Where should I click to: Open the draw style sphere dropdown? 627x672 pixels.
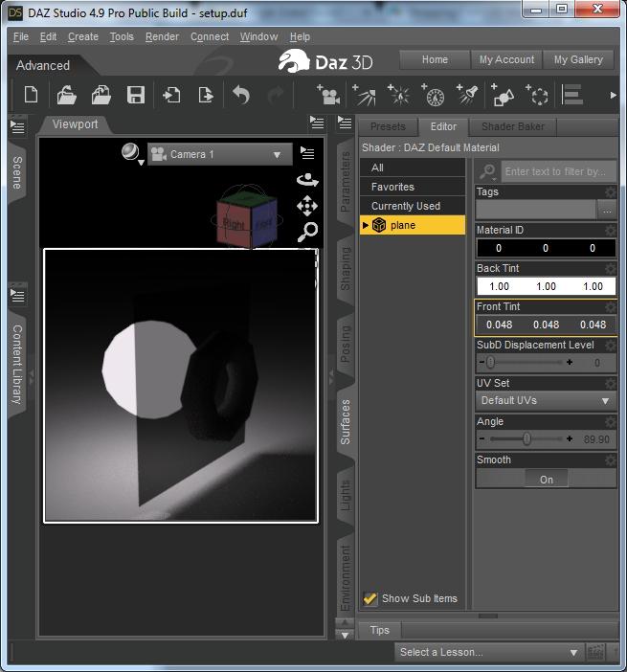coord(132,153)
